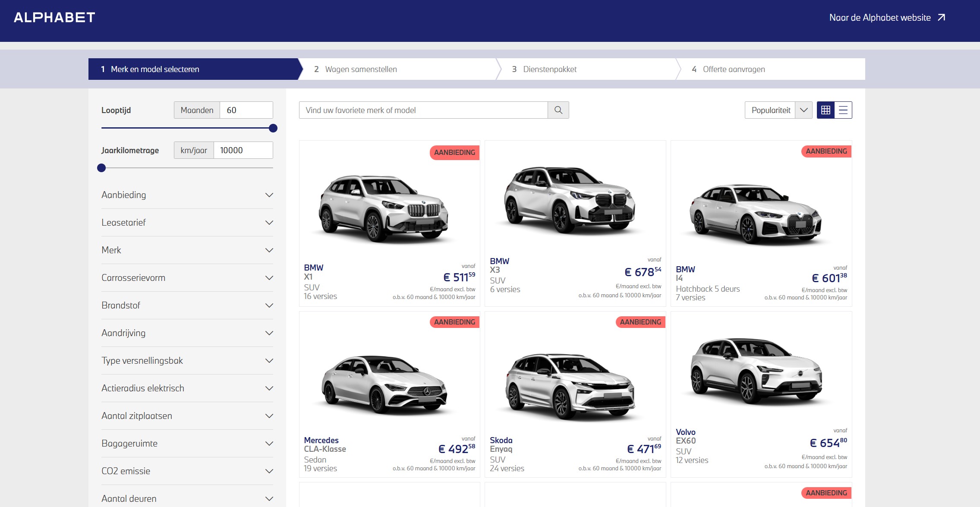Click the search magnifier icon
980x507 pixels.
tap(558, 110)
